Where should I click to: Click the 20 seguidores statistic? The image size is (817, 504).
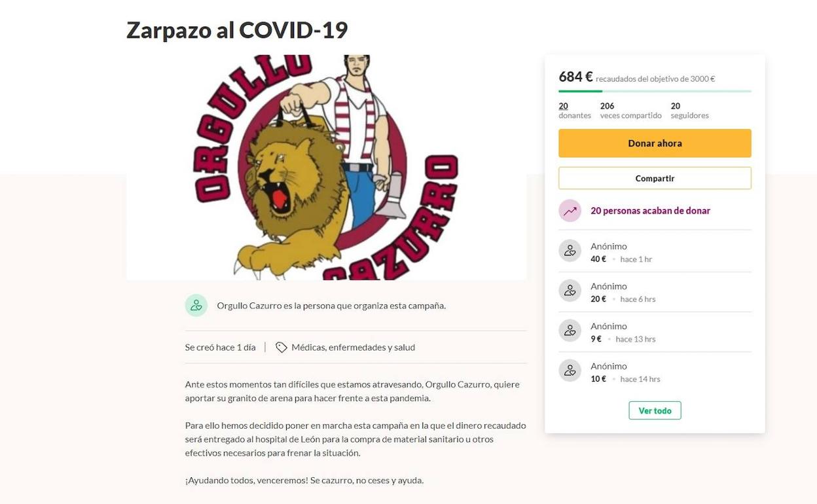[689, 111]
